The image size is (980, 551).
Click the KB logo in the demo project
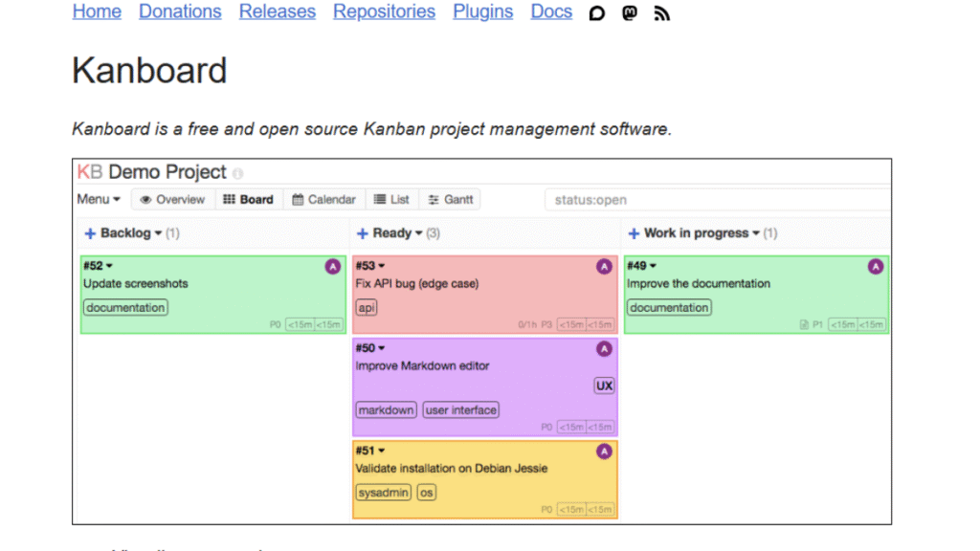tap(89, 172)
